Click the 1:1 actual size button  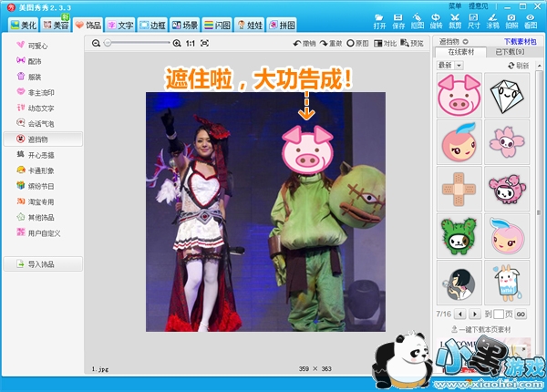coord(190,43)
